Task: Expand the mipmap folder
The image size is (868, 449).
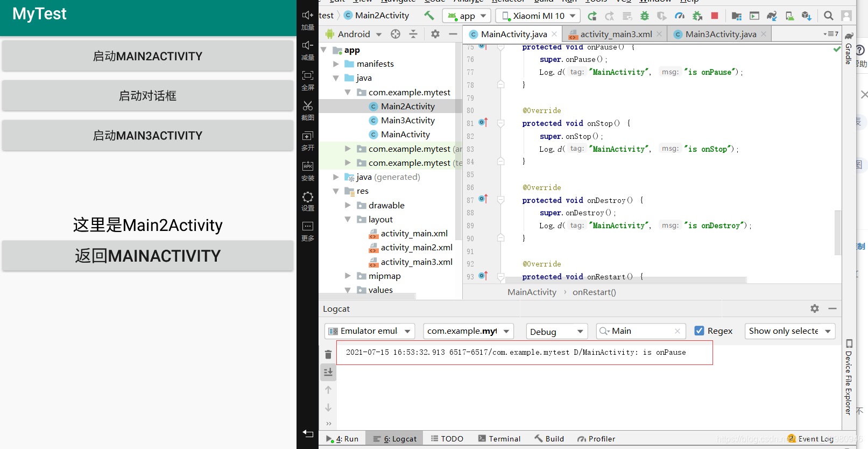Action: point(348,276)
